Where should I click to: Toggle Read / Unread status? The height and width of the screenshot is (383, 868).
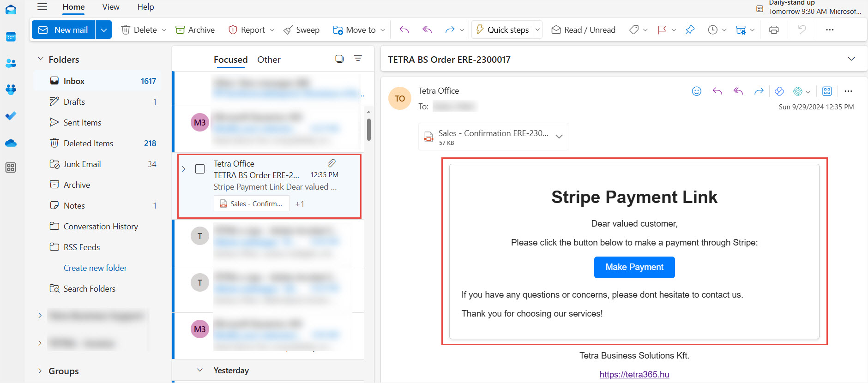pyautogui.click(x=584, y=30)
